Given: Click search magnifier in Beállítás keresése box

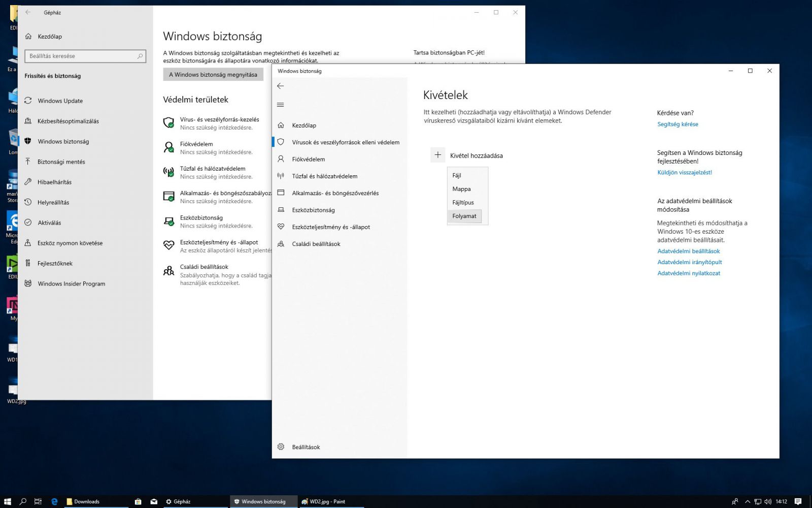Looking at the screenshot, I should pyautogui.click(x=140, y=56).
